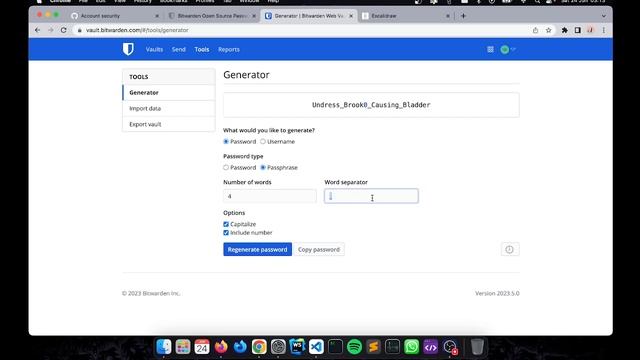Open Export vault in the Tools sidebar
Image resolution: width=640 pixels, height=360 pixels.
[x=169, y=124]
